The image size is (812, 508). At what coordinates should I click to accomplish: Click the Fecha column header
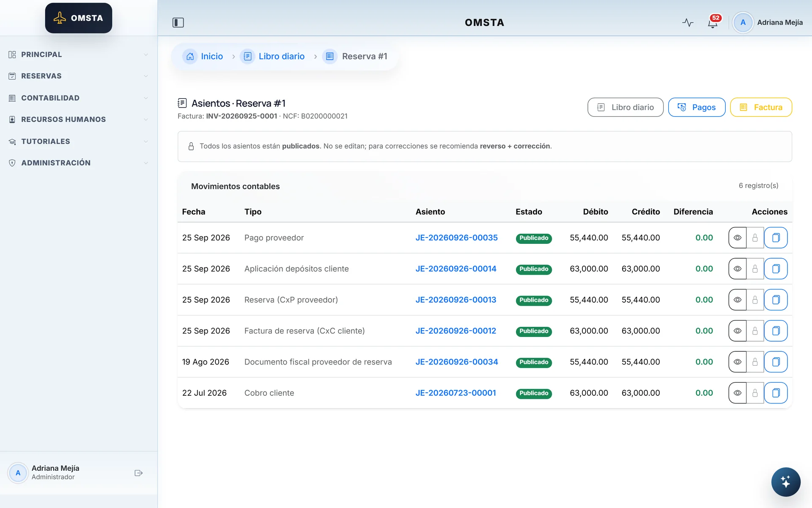tap(193, 212)
